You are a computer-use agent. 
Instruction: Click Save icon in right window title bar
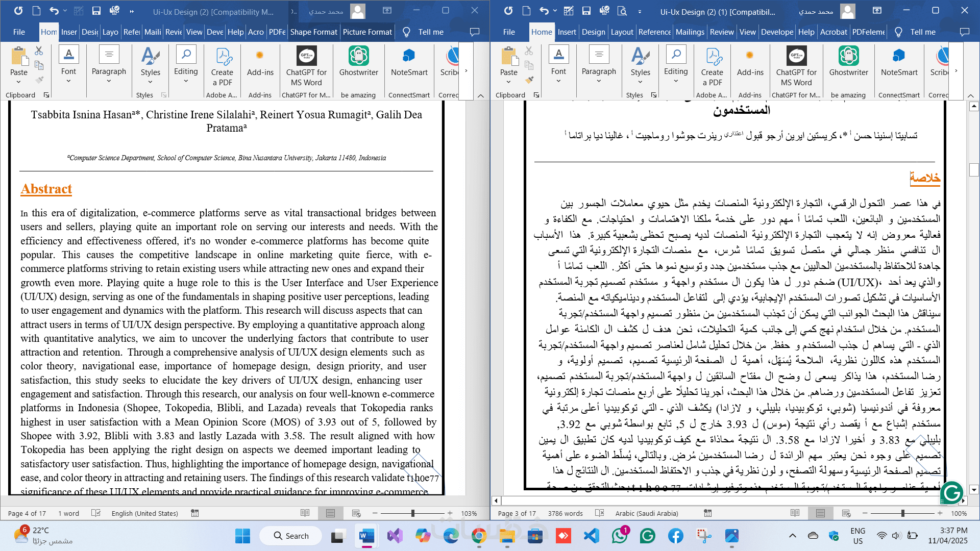point(586,11)
